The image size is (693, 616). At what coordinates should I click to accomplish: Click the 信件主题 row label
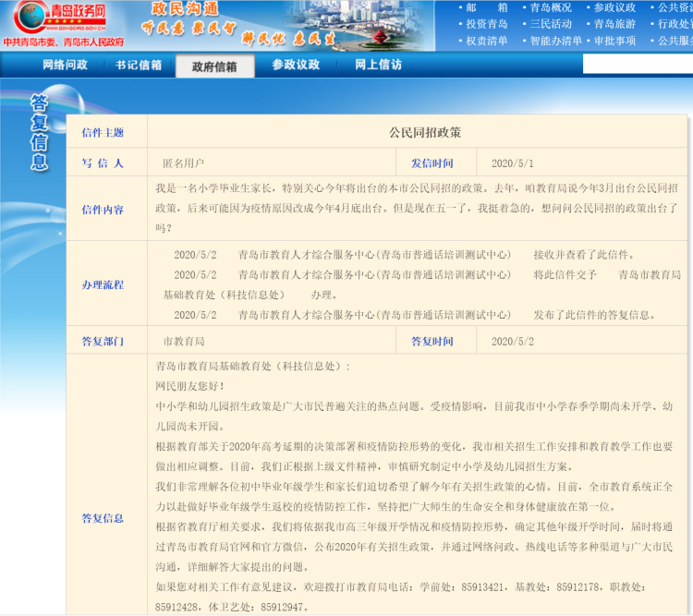(103, 133)
